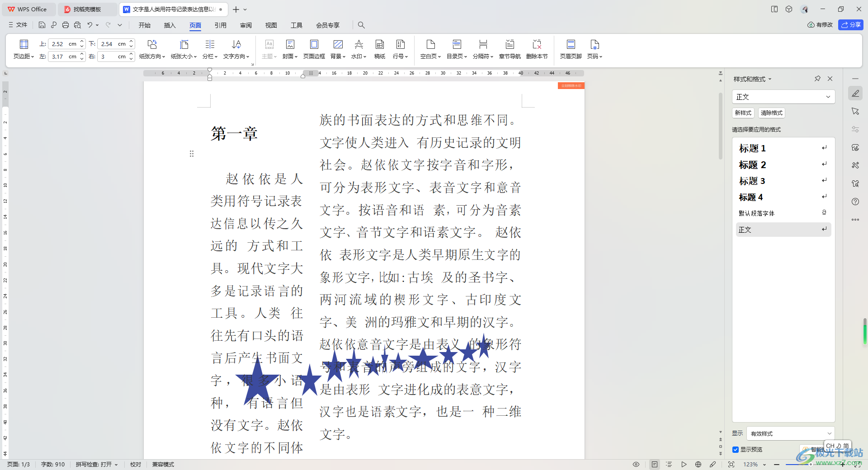Open the 有效样式 display dropdown
The image size is (868, 470).
pos(790,433)
